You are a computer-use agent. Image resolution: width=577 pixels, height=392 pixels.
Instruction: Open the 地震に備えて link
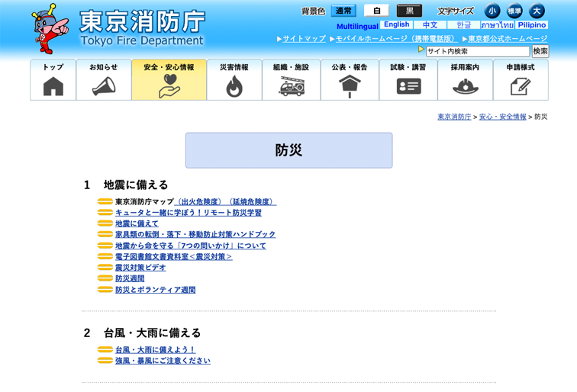click(x=137, y=223)
